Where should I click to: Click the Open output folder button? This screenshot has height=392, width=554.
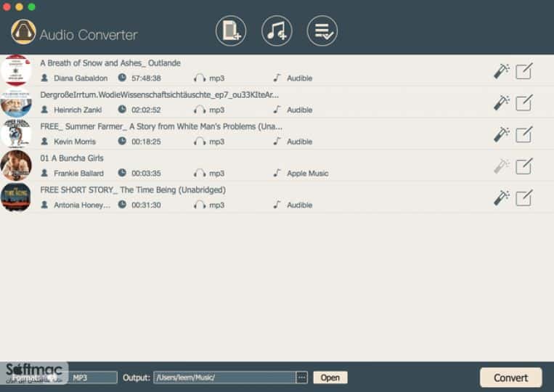click(x=330, y=377)
